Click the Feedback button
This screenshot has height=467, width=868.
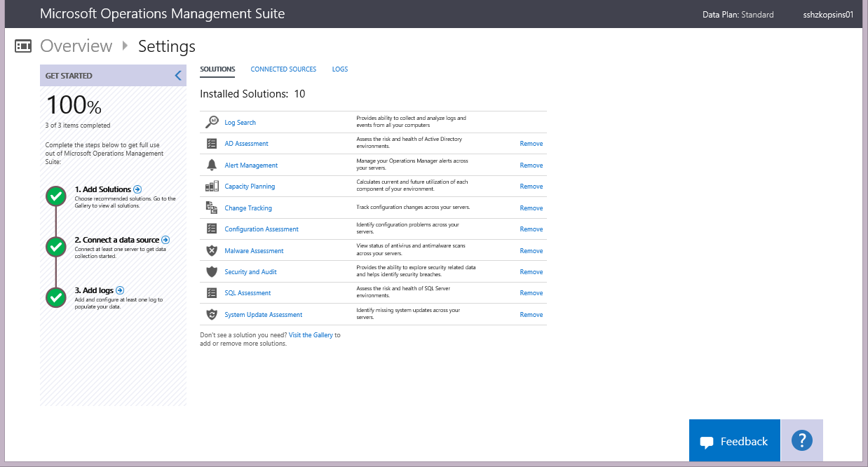734,440
